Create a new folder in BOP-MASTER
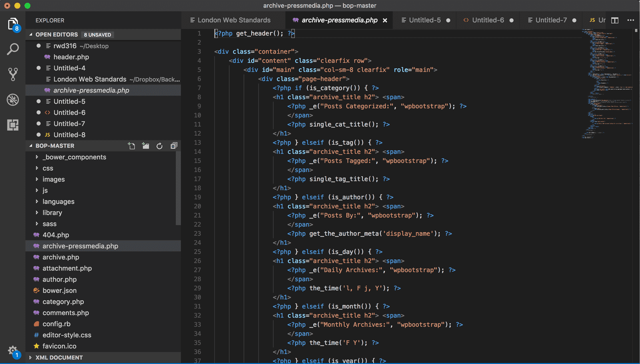Screen dimensions: 640x364 146,145
